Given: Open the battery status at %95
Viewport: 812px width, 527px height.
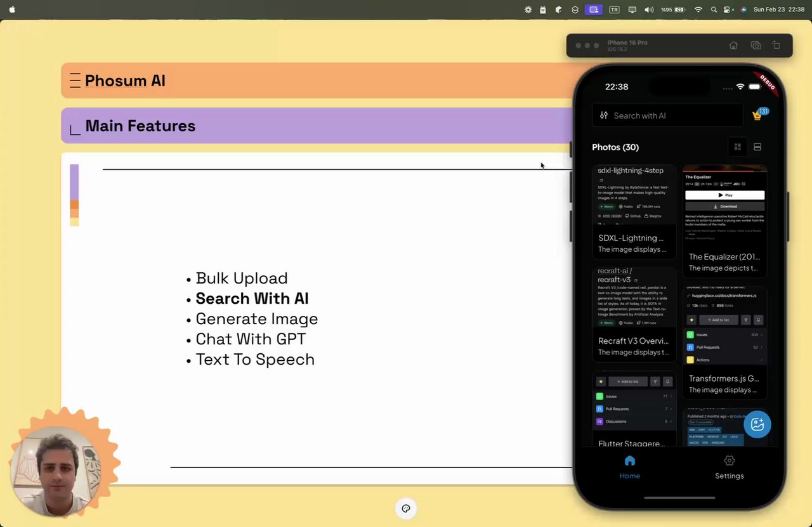Looking at the screenshot, I should click(673, 10).
